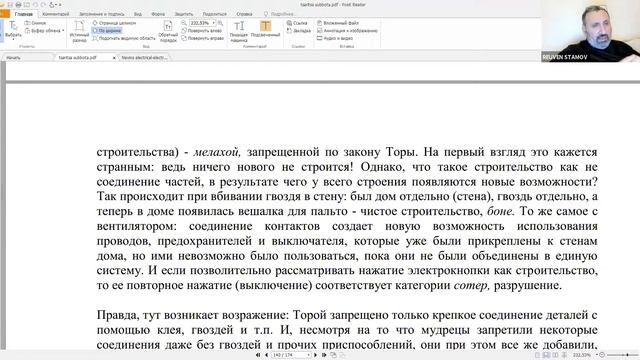
Task: Click the Обратный порядок reflow icon
Action: (x=168, y=31)
